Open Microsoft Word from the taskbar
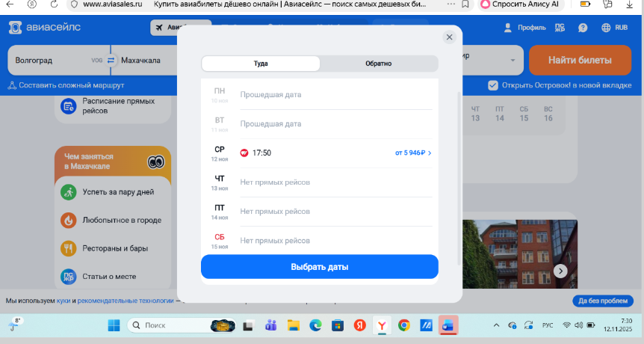This screenshot has width=644, height=344. click(x=448, y=325)
